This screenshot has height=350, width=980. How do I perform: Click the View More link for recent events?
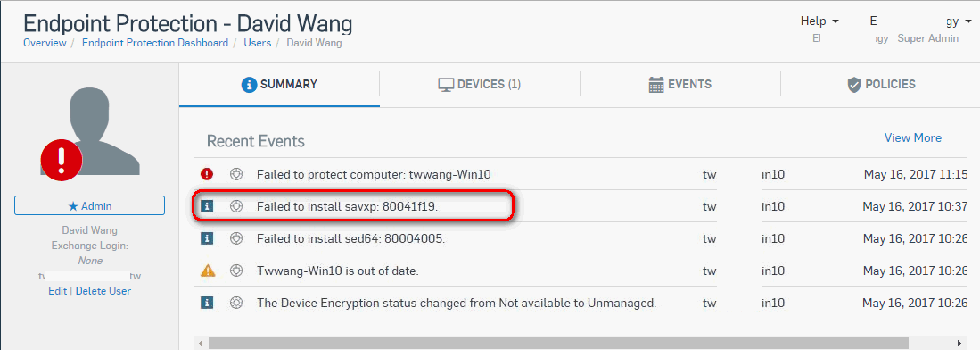pyautogui.click(x=912, y=137)
